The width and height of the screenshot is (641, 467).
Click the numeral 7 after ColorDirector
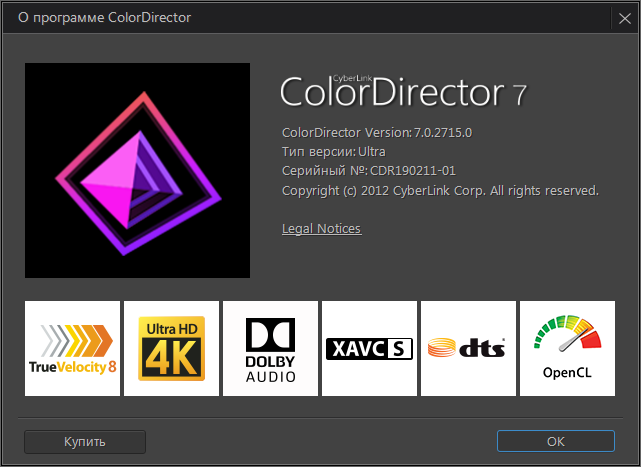pyautogui.click(x=519, y=95)
